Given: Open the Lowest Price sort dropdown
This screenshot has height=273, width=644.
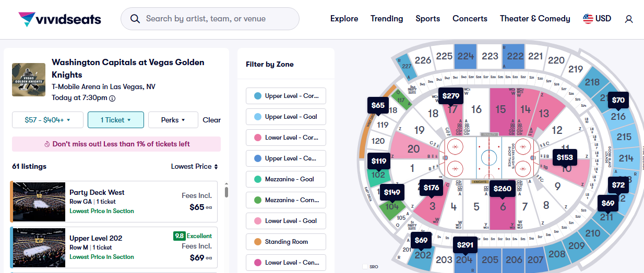Looking at the screenshot, I should tap(194, 167).
